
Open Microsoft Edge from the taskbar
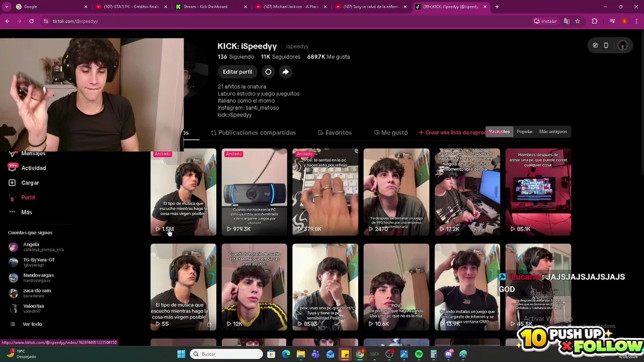tap(286, 354)
